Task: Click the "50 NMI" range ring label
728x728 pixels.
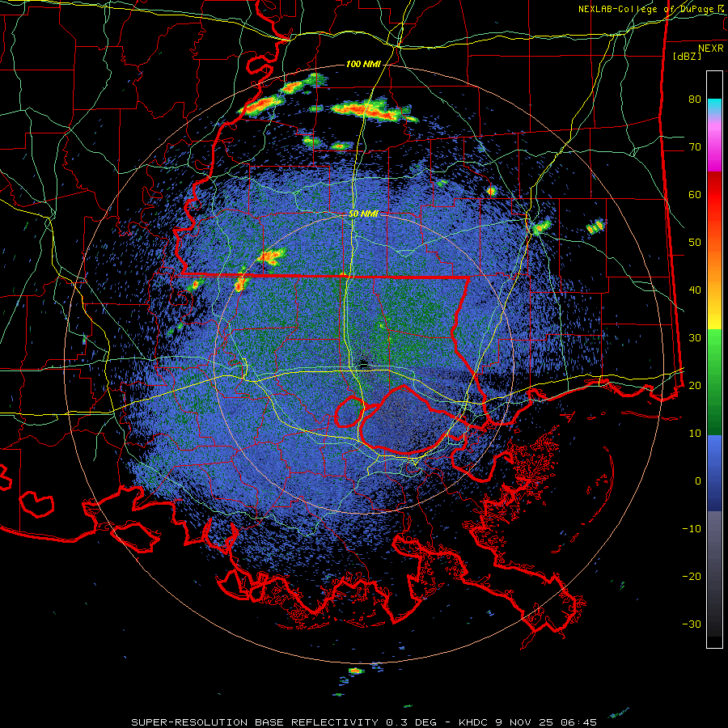Action: pos(363,214)
